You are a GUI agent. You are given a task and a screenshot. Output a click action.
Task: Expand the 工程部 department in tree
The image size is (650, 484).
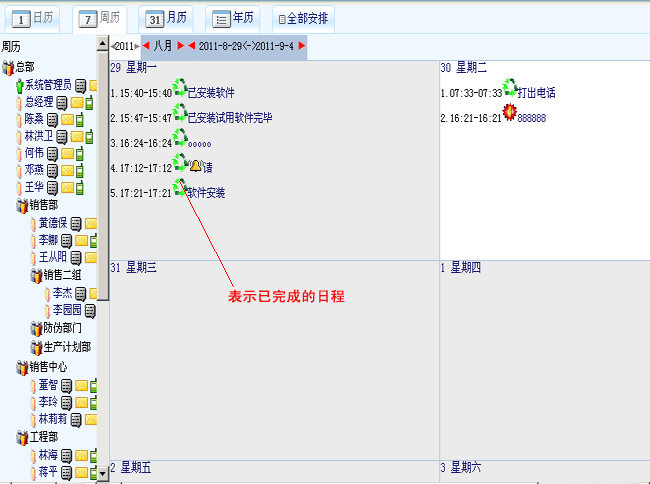click(x=22, y=437)
